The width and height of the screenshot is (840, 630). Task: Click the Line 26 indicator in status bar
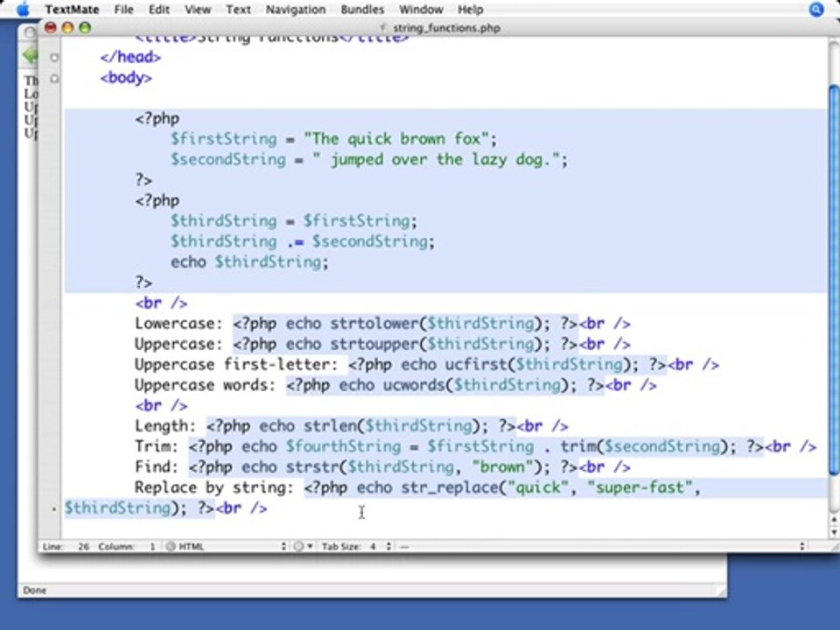(66, 546)
